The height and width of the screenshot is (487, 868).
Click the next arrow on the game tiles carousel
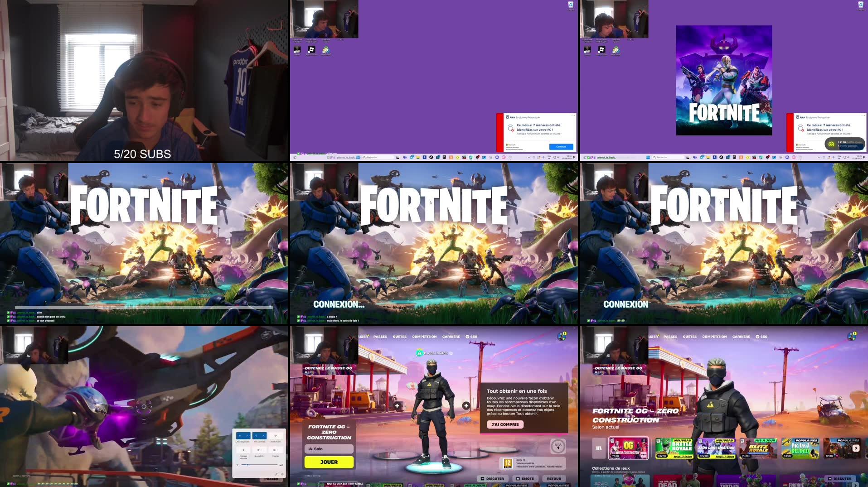[856, 448]
